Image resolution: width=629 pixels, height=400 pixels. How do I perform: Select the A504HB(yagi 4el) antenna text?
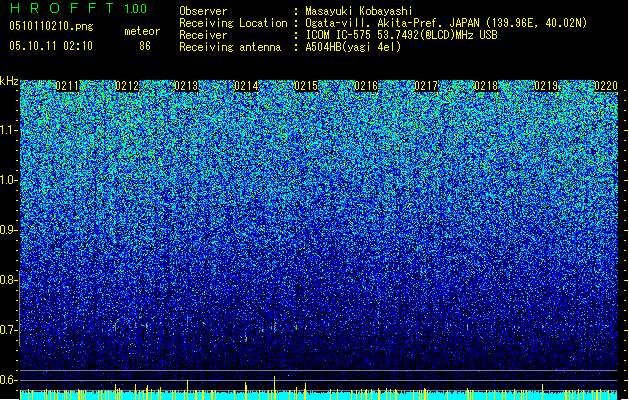click(353, 47)
